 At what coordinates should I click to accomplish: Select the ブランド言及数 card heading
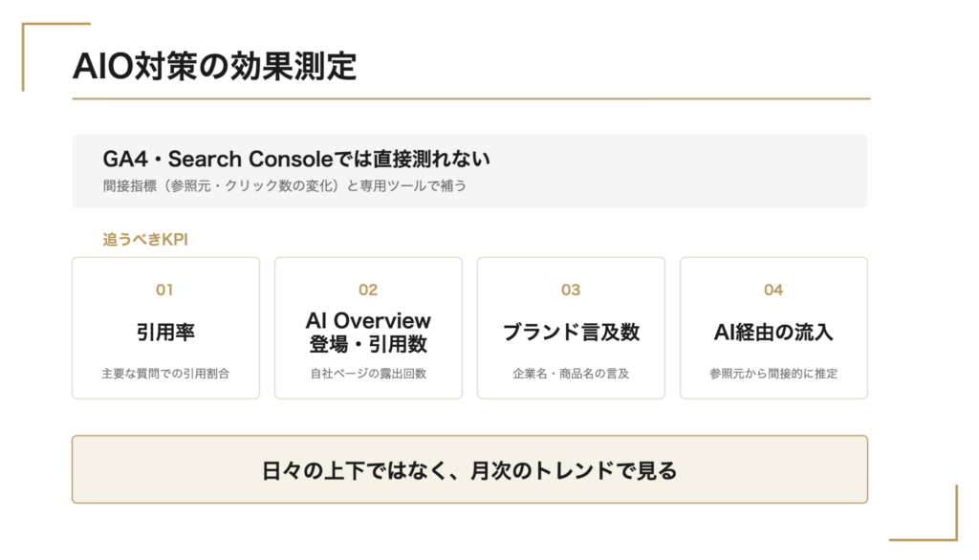[x=572, y=332]
